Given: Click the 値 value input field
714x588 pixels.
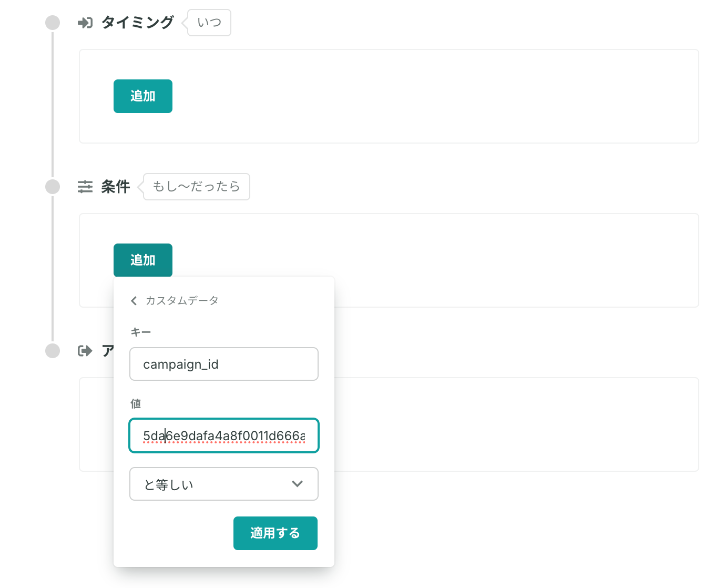Looking at the screenshot, I should (x=224, y=435).
